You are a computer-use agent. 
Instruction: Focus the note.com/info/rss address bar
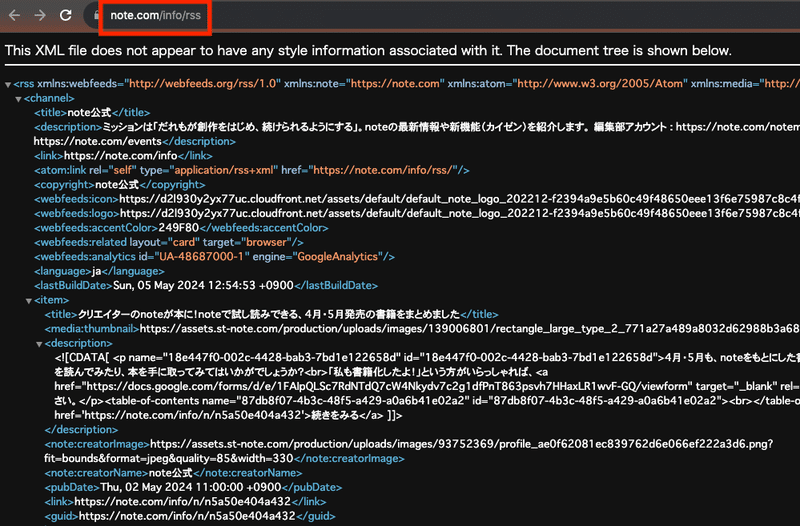[x=156, y=15]
